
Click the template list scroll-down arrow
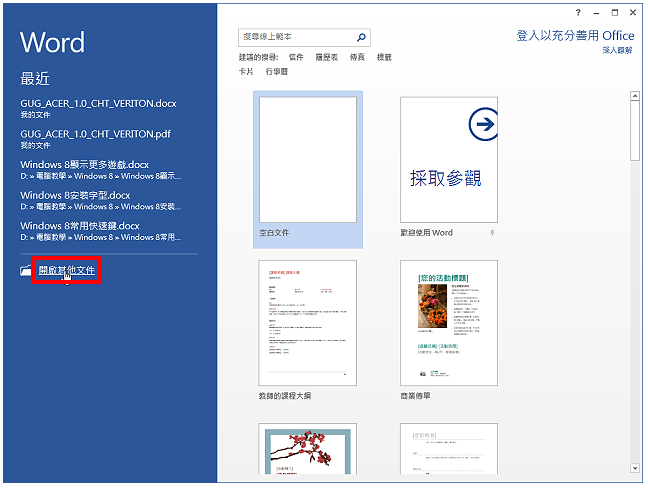635,468
